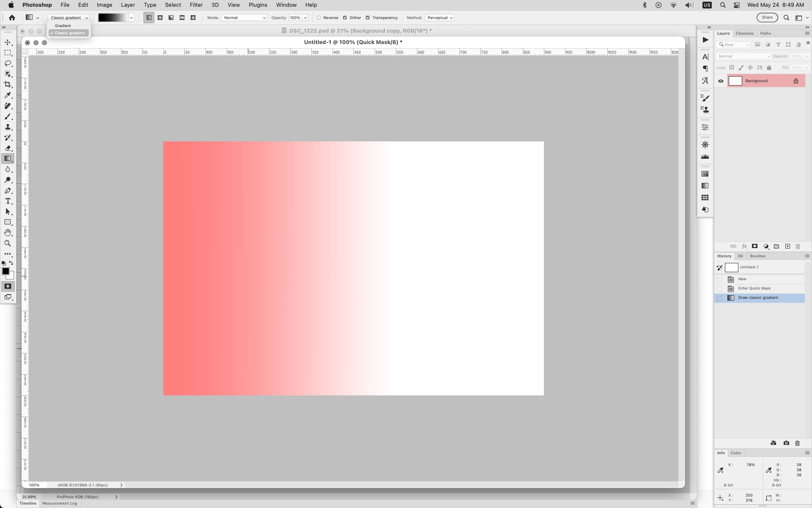Click the Share button

[x=767, y=17]
